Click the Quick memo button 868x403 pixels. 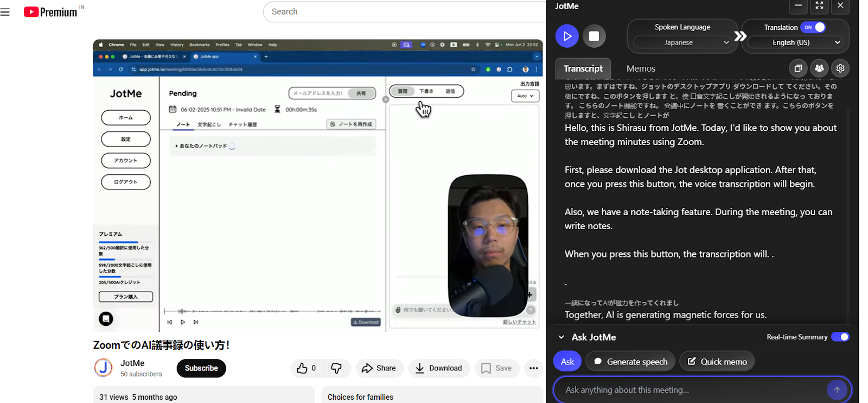coord(717,361)
